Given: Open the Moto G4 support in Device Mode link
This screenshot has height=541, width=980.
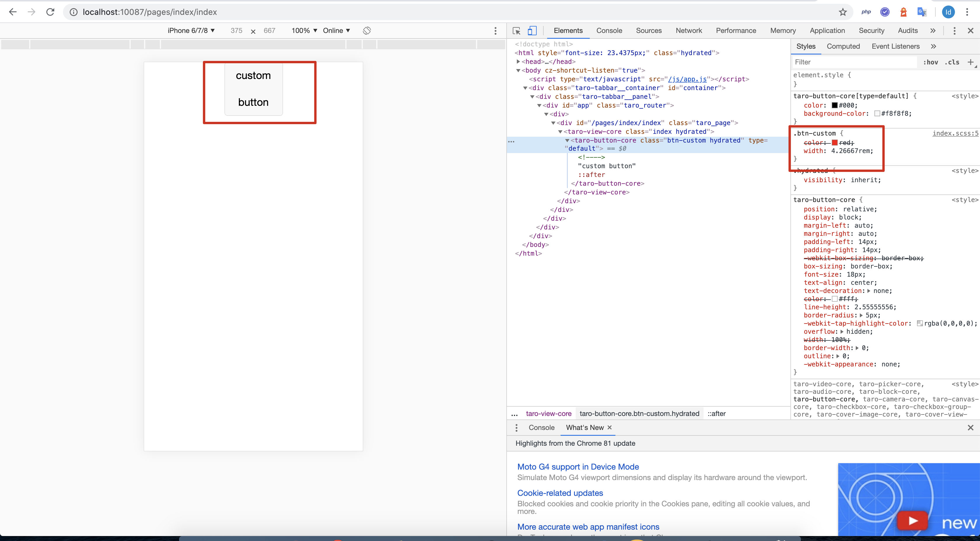Looking at the screenshot, I should [x=578, y=467].
